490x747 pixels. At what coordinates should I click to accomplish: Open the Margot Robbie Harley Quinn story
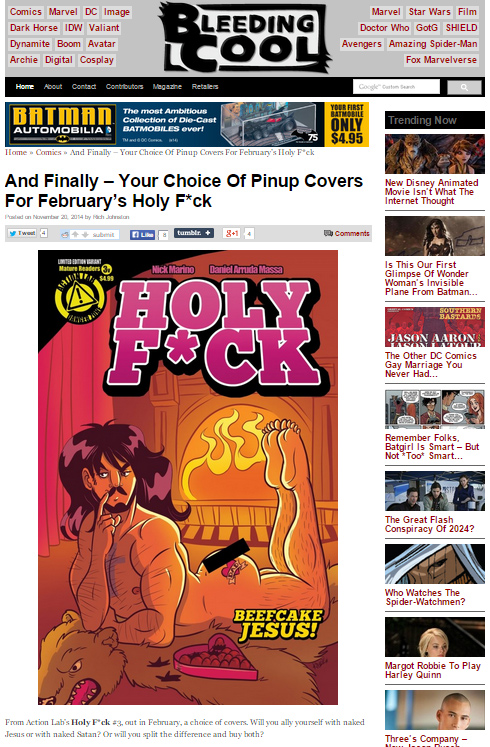point(432,670)
